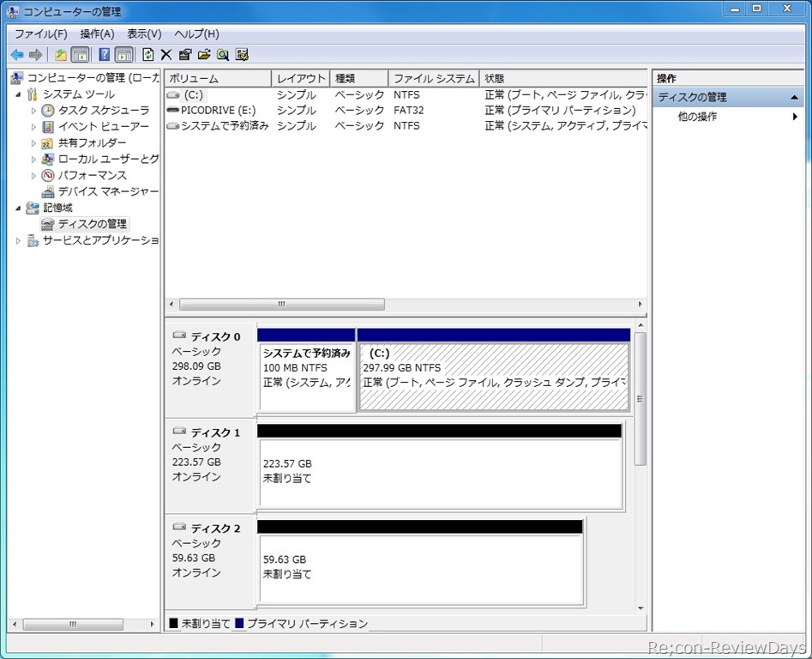Select the タスク スケジューラ clock icon
This screenshot has height=659, width=812.
[x=48, y=111]
